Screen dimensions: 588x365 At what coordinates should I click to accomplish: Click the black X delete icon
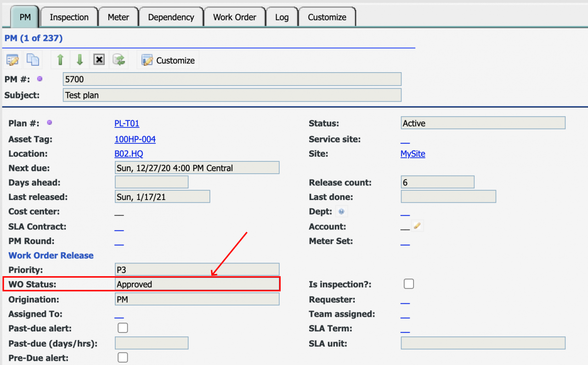[x=99, y=60]
